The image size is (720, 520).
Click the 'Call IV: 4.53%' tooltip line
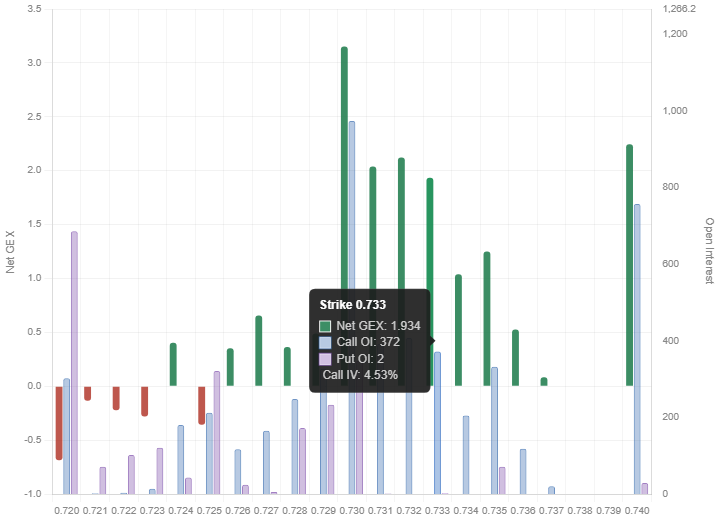(x=360, y=375)
